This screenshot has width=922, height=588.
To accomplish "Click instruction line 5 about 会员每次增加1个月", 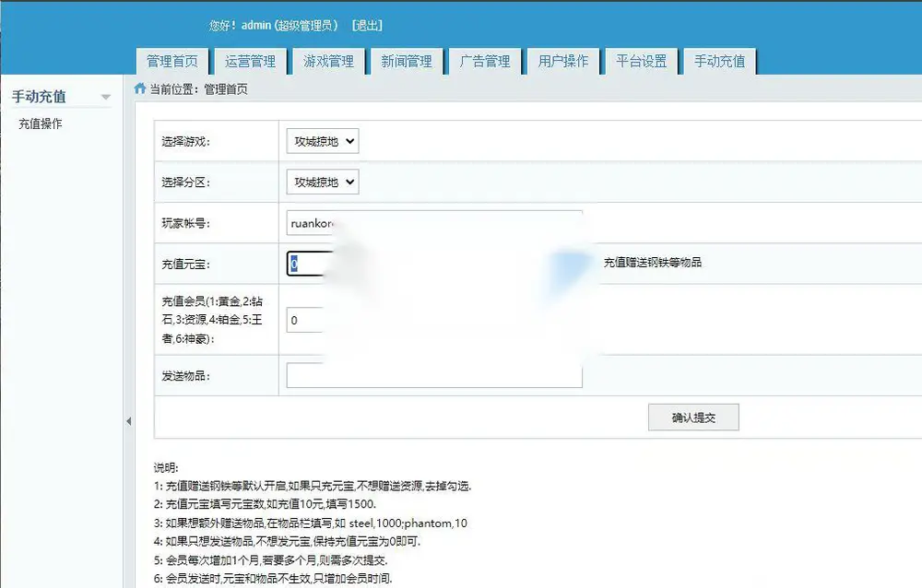I will tap(271, 560).
